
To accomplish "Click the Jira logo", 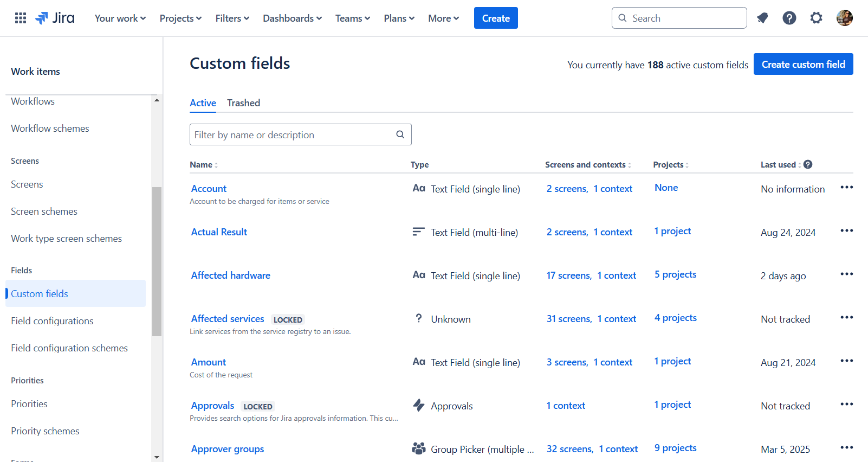I will pyautogui.click(x=55, y=18).
